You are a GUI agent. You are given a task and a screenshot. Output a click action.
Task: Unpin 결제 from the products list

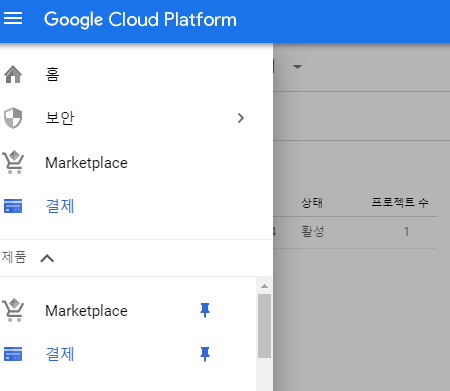click(x=205, y=354)
